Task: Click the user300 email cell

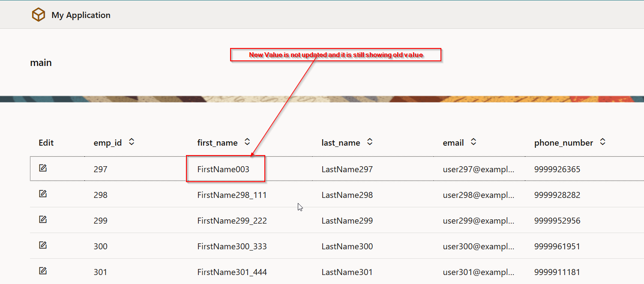Action: 478,246
